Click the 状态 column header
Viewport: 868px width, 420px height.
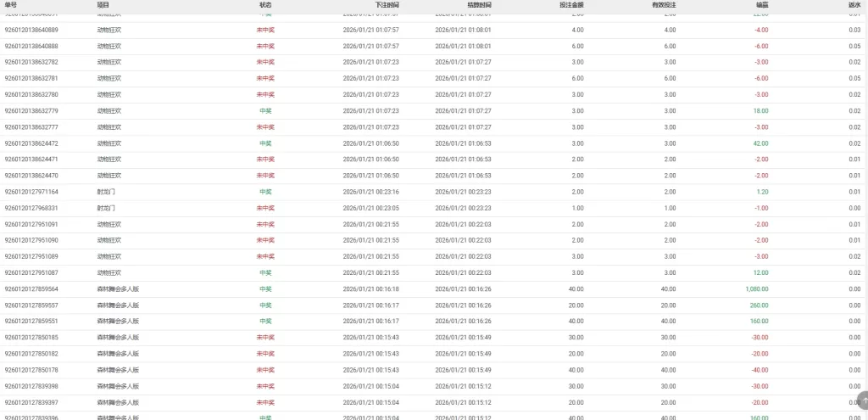tap(265, 5)
